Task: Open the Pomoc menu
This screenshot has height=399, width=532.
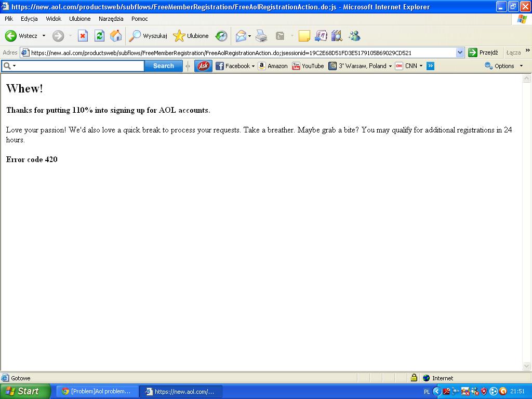Action: tap(139, 19)
